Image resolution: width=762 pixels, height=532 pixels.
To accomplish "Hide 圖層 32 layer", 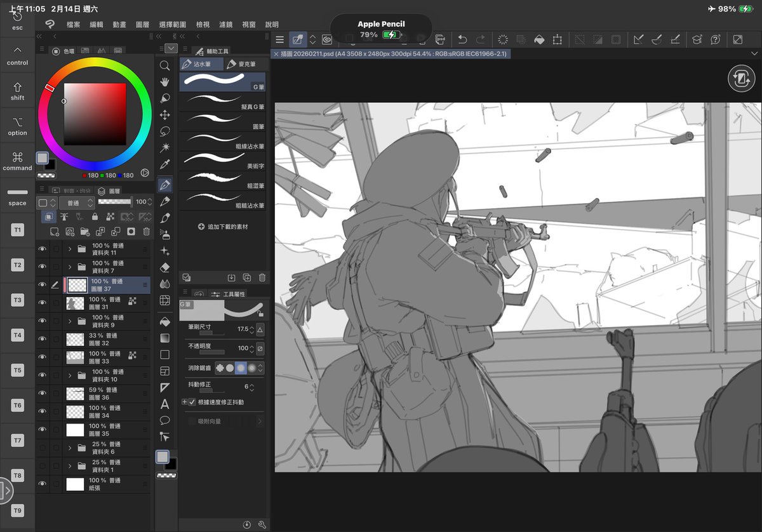I will (x=43, y=340).
